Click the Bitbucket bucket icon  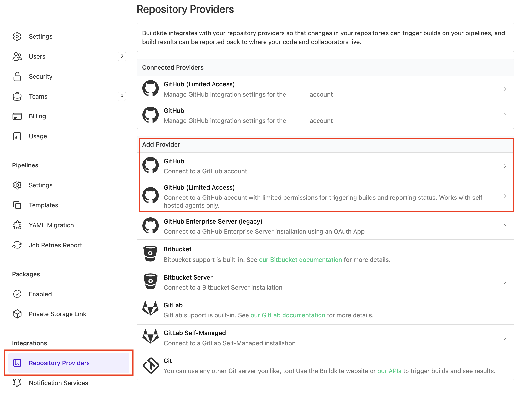151,254
